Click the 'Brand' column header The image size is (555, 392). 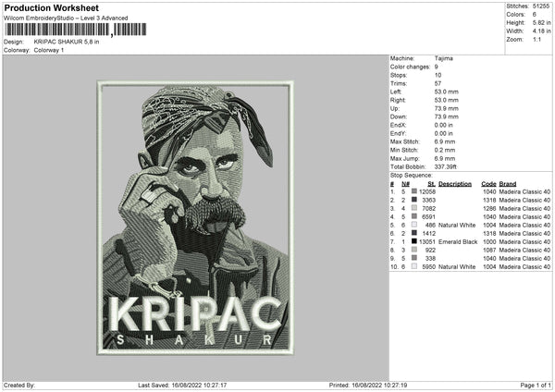click(x=508, y=184)
